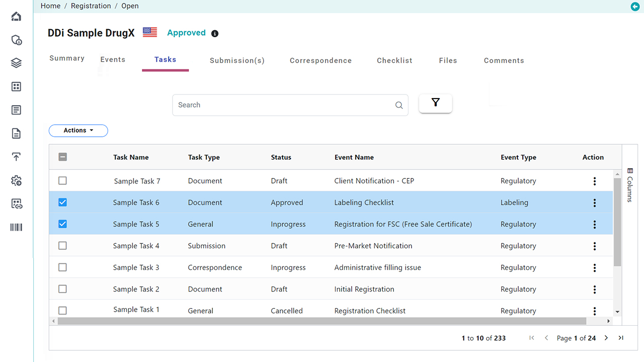Open action menu for Sample Task 6
This screenshot has height=362, width=644.
click(x=595, y=203)
